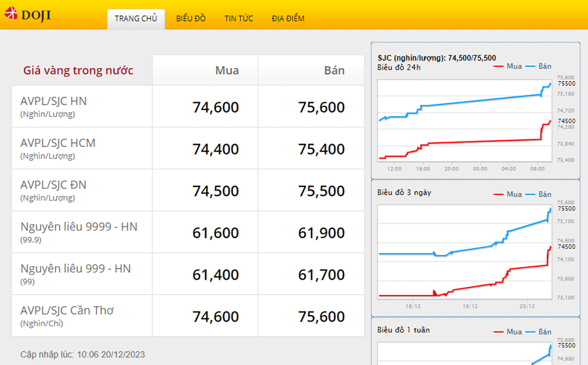Screen dimensions: 588x365
Task: Click the 19/12 date tick on the 3 ngày chart
Action: tap(470, 307)
